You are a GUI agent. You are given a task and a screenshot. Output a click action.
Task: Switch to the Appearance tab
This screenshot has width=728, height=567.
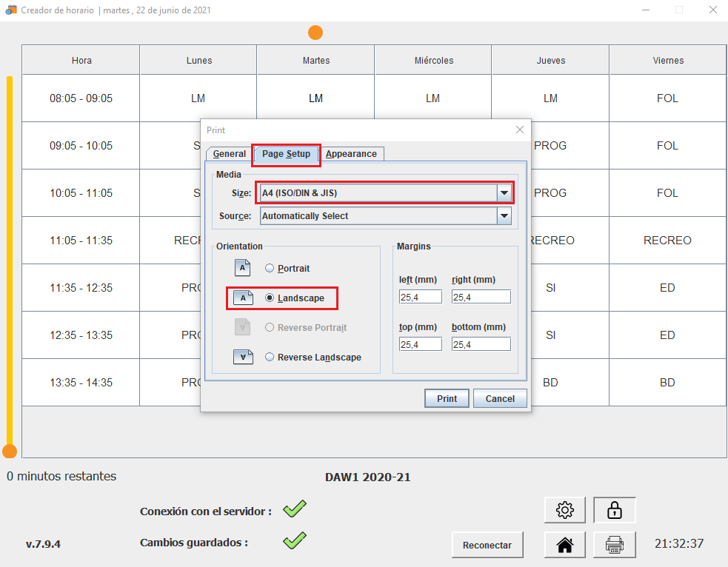351,154
